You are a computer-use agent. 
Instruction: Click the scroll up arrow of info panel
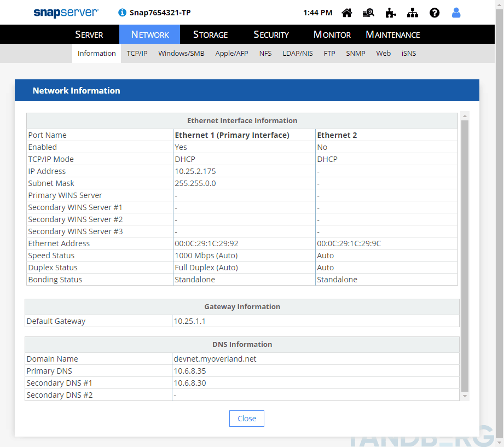(465, 116)
